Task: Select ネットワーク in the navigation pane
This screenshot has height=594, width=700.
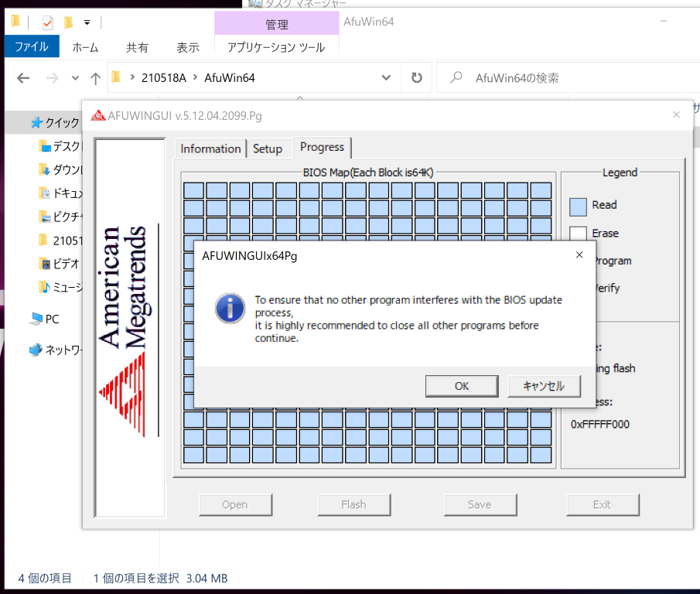Action: pos(56,350)
